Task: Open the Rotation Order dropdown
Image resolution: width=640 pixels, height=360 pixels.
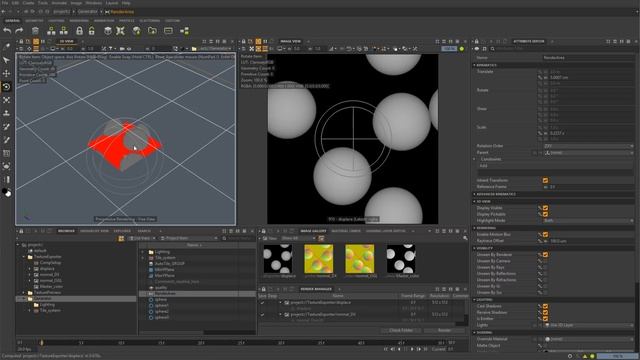Action: point(588,146)
